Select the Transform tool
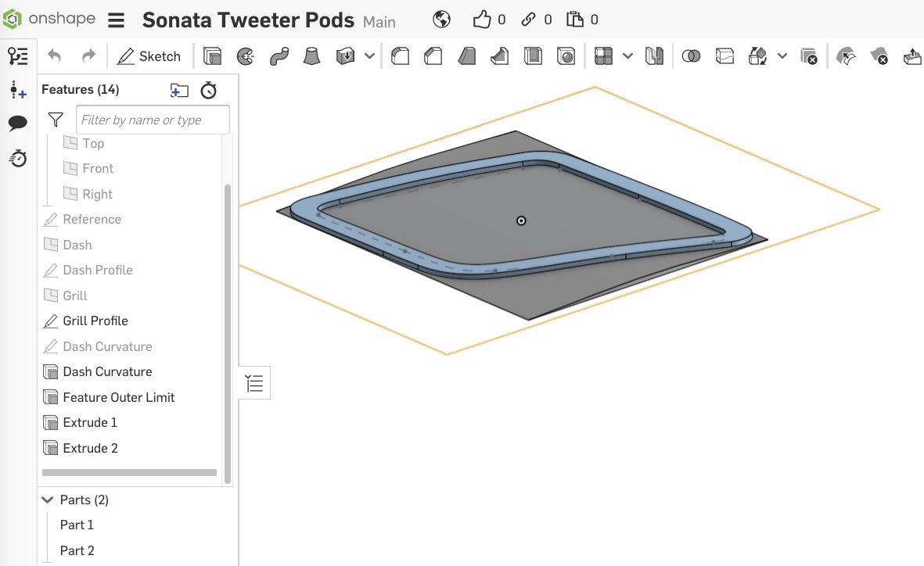Image resolution: width=924 pixels, height=566 pixels. pyautogui.click(x=758, y=56)
